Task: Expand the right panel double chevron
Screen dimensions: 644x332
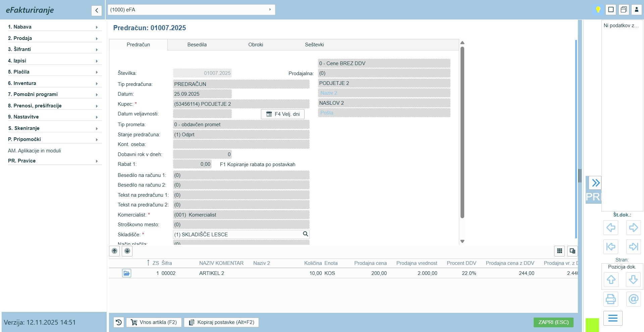Action: [596, 183]
